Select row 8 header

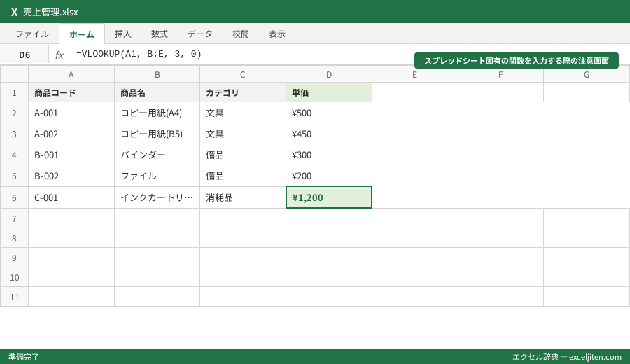pyautogui.click(x=14, y=238)
